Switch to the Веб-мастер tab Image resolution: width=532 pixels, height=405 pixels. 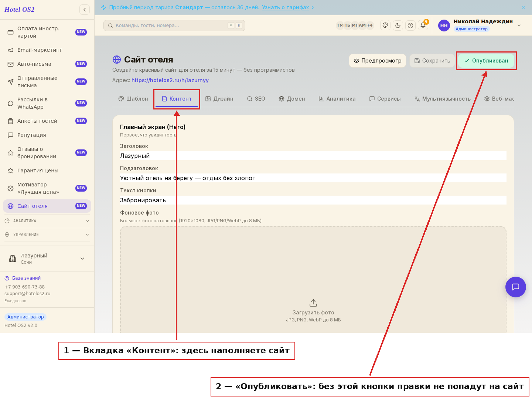pyautogui.click(x=499, y=99)
